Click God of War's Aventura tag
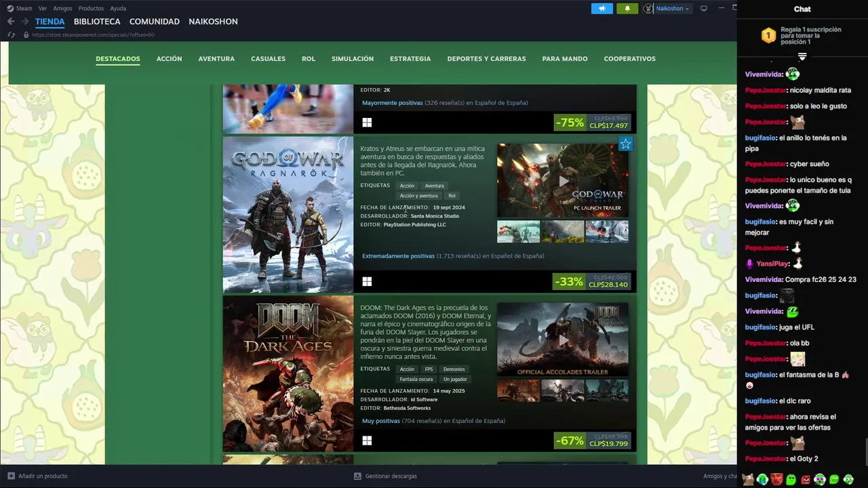Screen dimensions: 868x488 (x=434, y=186)
